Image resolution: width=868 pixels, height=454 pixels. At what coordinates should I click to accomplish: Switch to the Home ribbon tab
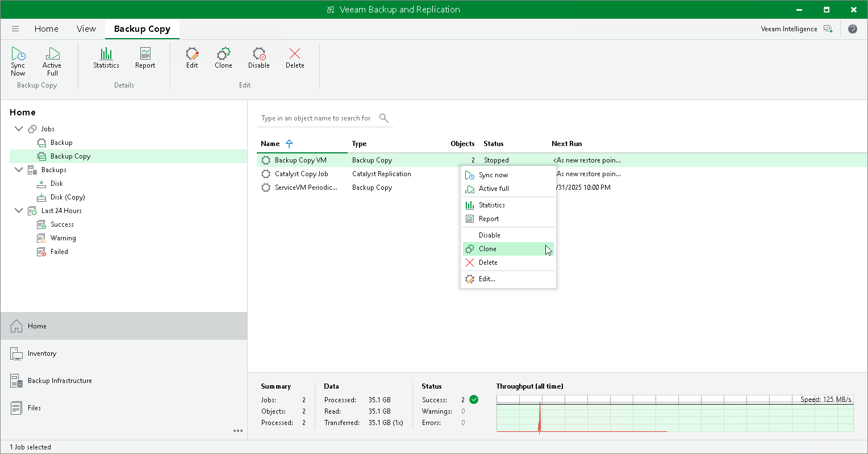coord(47,29)
